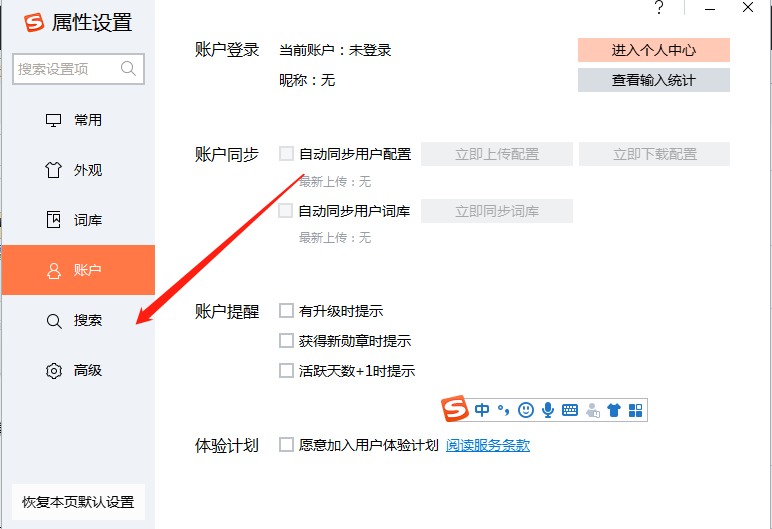Toggle the punctuation mode icon on the toolbar

[503, 410]
